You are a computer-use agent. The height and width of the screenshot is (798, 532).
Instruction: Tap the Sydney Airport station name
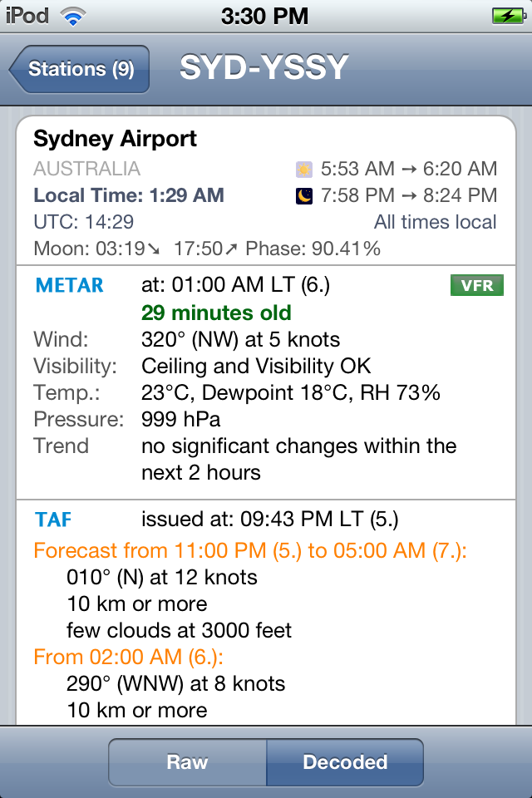pos(115,139)
